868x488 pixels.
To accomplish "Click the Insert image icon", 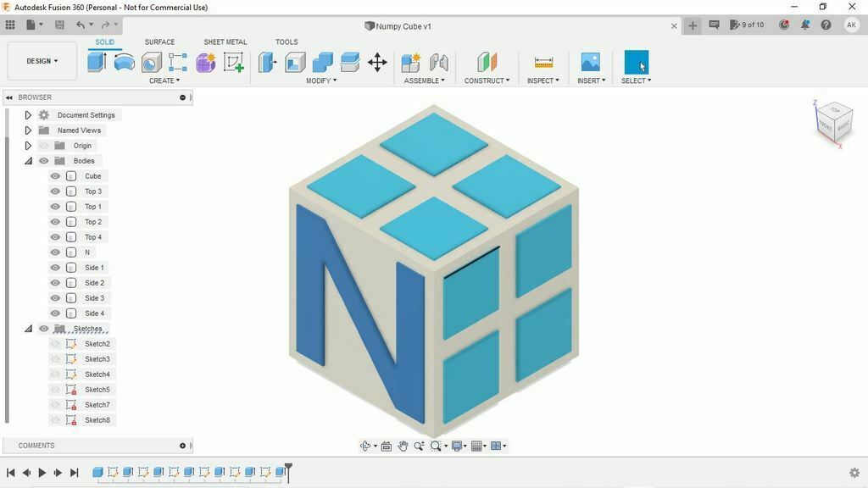I will point(591,62).
